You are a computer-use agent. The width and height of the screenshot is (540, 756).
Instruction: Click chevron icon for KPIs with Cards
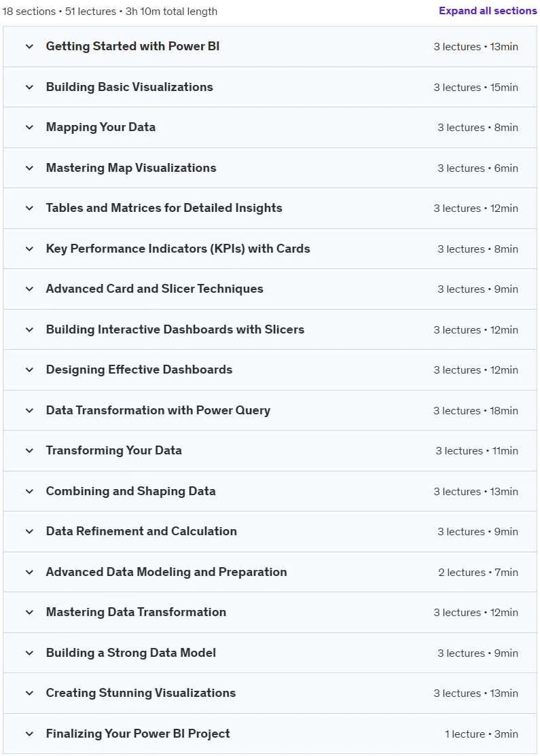tap(29, 249)
